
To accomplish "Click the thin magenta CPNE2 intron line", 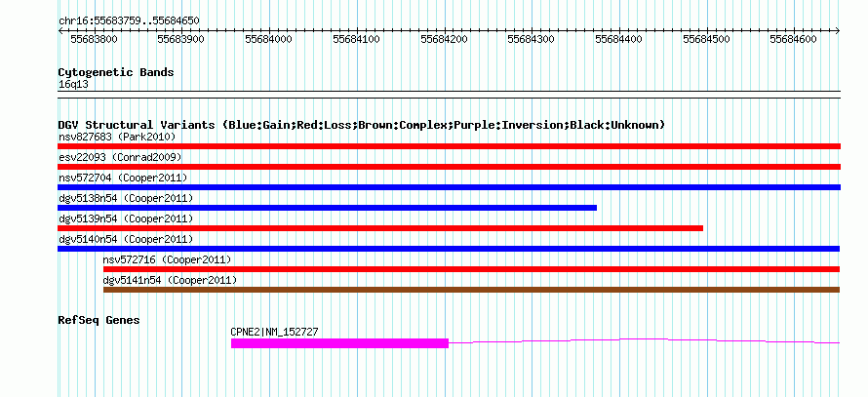I will 645,341.
